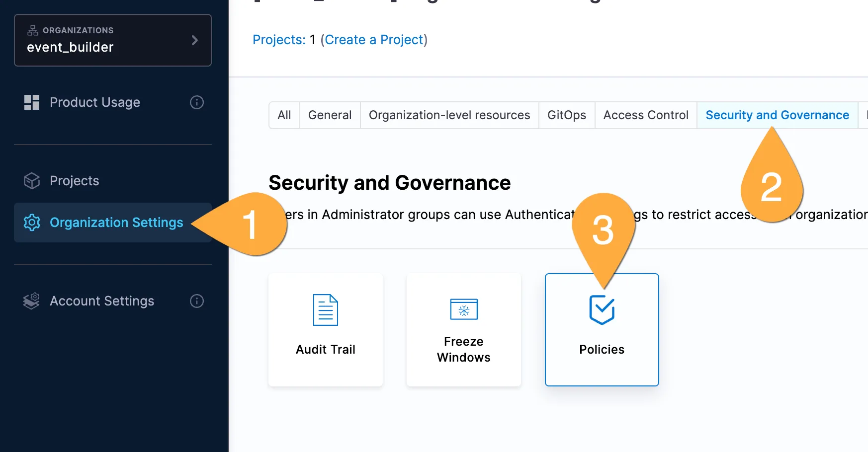Expand the event_builder organization chevron
This screenshot has width=868, height=452.
[x=195, y=40]
